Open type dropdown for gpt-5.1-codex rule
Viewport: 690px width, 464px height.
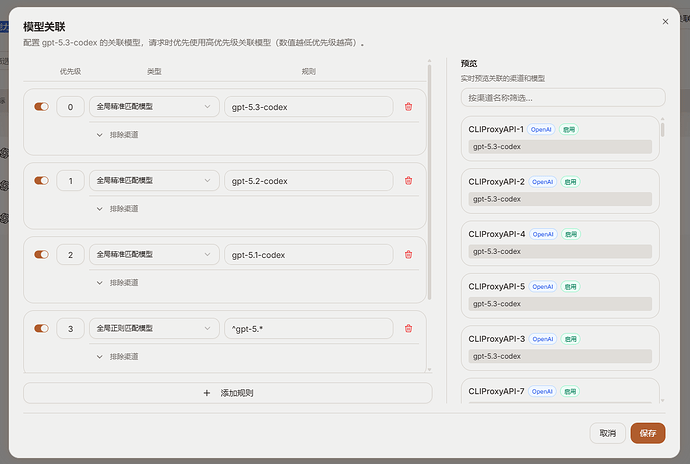click(x=154, y=254)
